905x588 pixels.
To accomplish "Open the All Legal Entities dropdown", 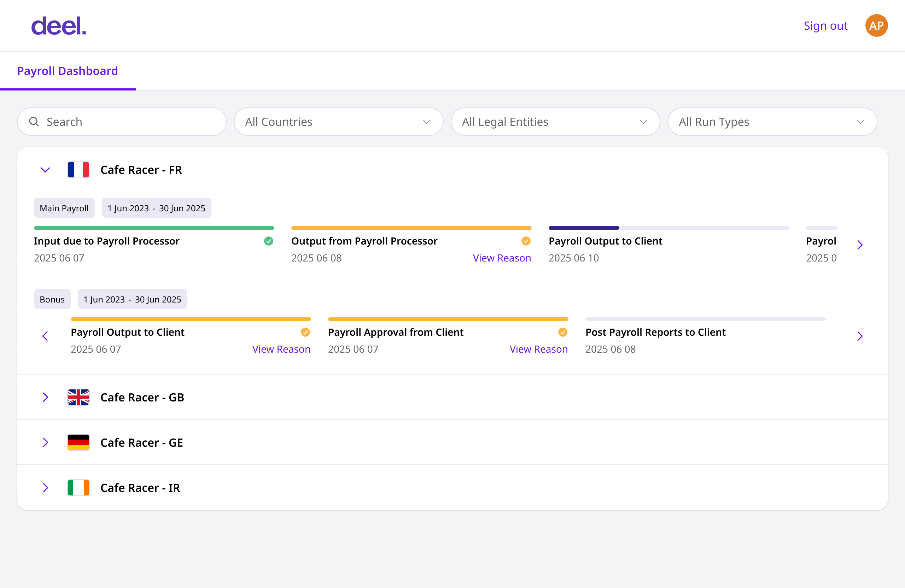I will point(555,122).
